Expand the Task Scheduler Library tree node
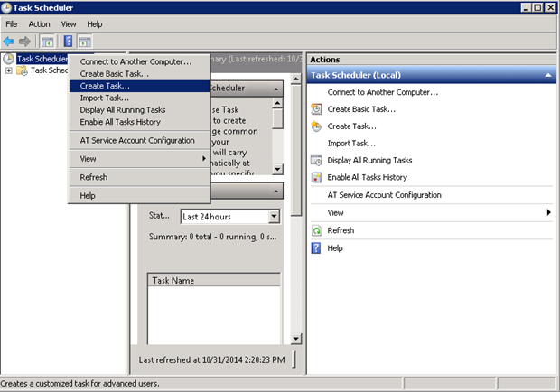This screenshot has width=560, height=392. 8,70
